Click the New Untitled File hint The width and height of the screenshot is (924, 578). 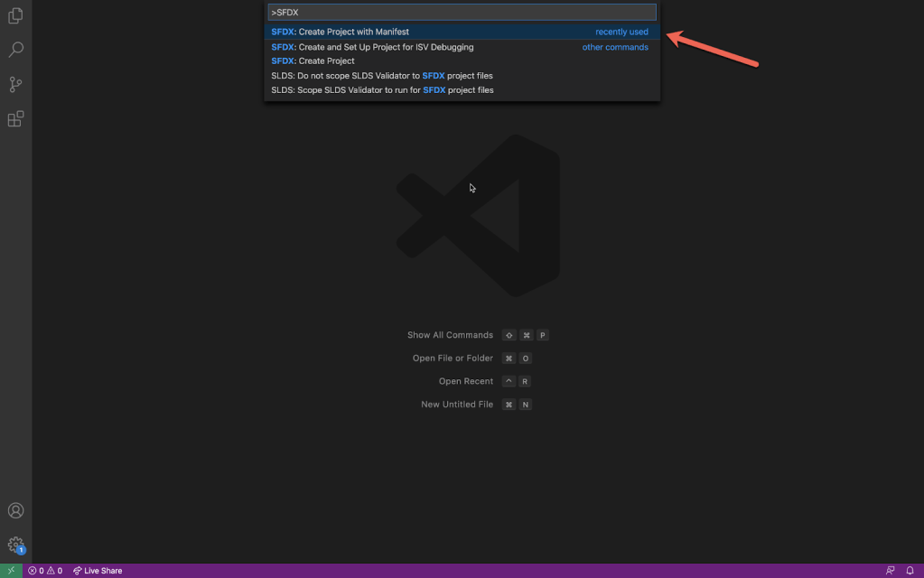pos(457,405)
